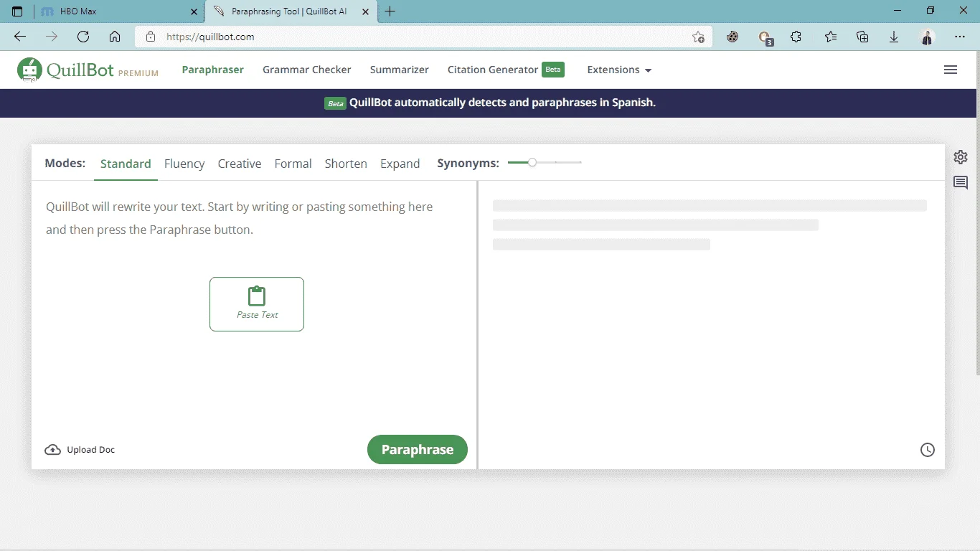980x551 pixels.
Task: Add this page to favorites star icon
Action: pos(698,37)
